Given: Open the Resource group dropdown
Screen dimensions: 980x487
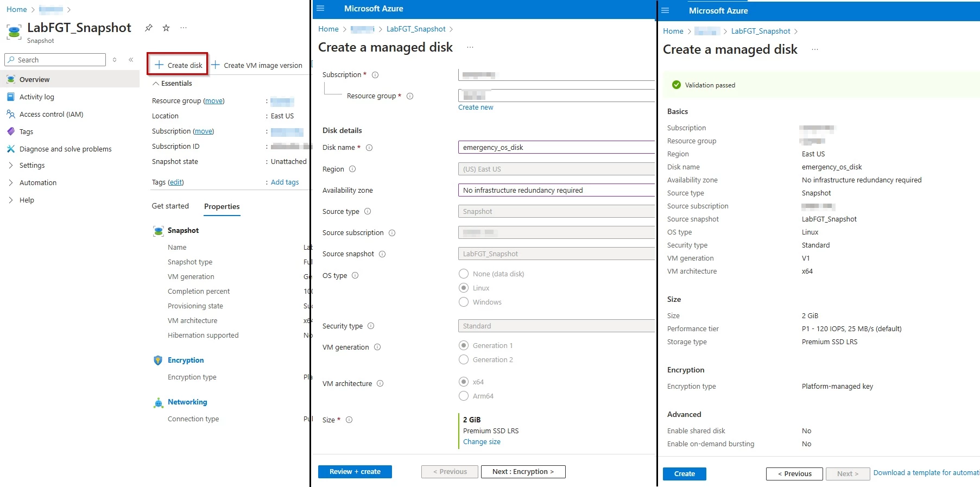Looking at the screenshot, I should [x=557, y=96].
